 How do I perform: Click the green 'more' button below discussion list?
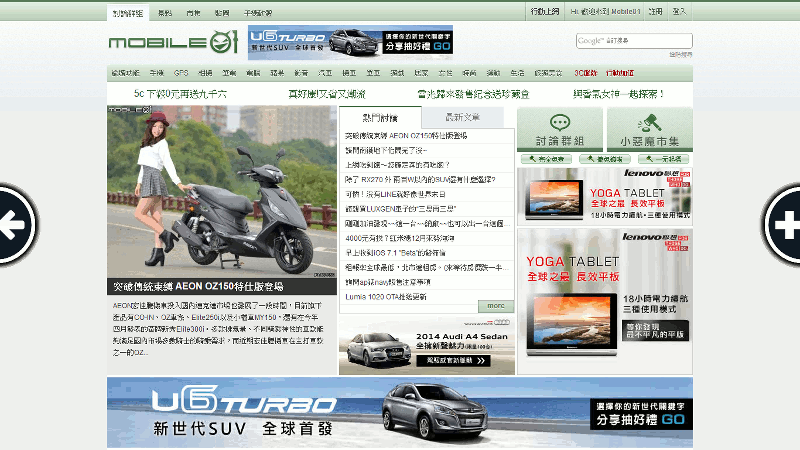click(x=496, y=306)
